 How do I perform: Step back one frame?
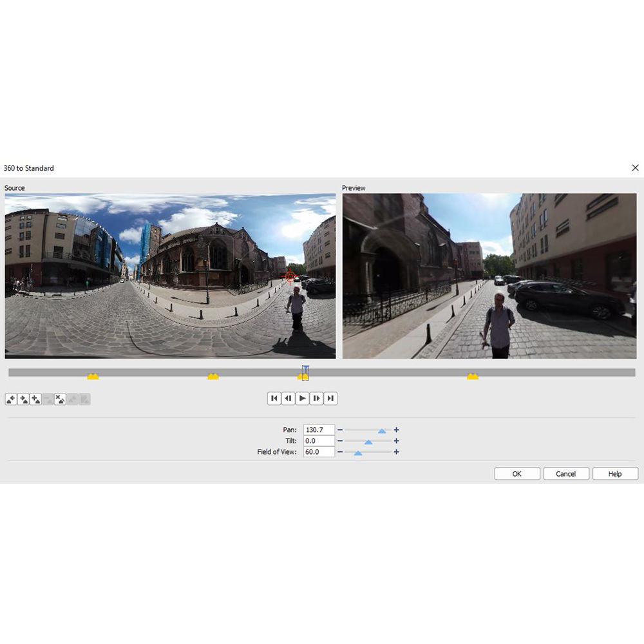pyautogui.click(x=288, y=398)
